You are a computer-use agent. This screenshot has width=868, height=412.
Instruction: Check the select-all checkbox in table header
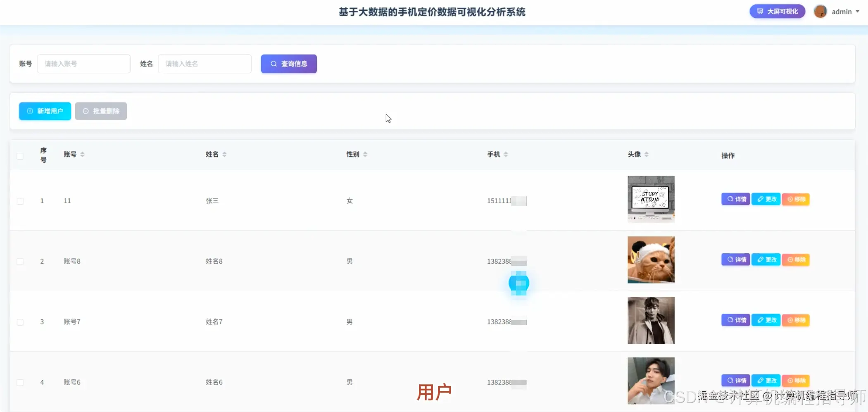tap(20, 155)
